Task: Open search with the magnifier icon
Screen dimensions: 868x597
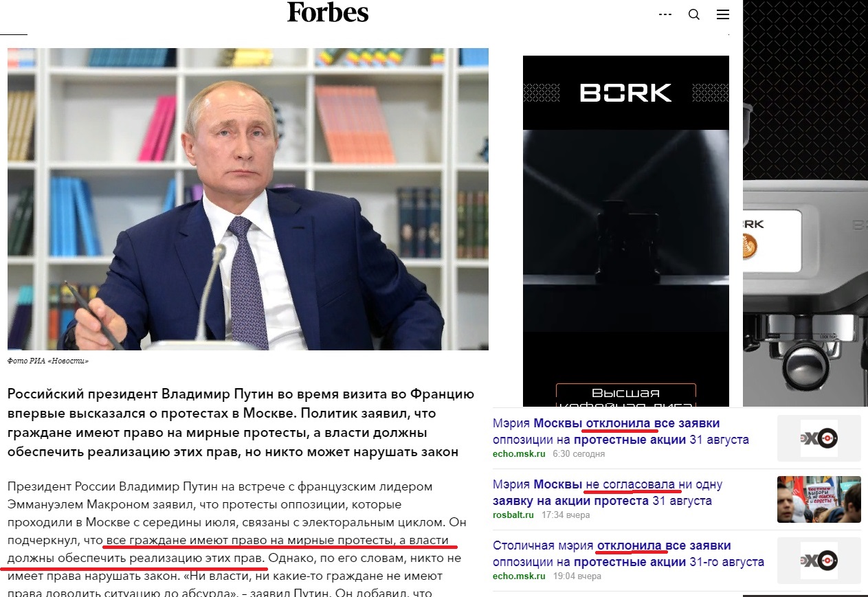Action: (x=694, y=14)
